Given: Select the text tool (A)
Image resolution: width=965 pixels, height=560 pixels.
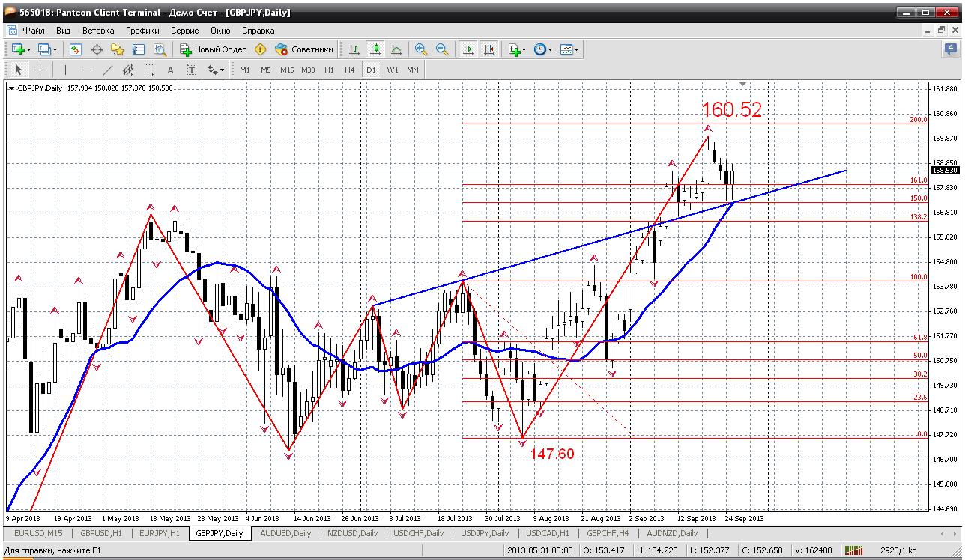Looking at the screenshot, I should (170, 70).
